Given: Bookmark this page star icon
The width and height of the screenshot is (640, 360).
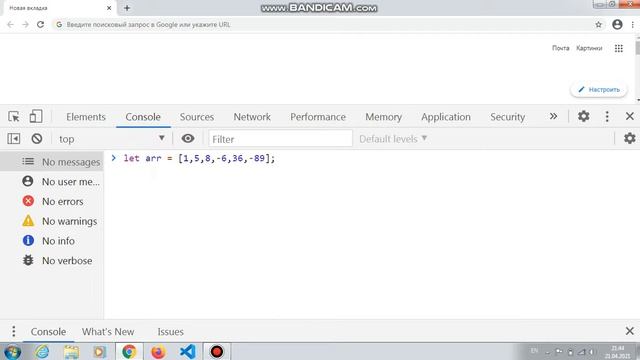Looking at the screenshot, I should pyautogui.click(x=598, y=24).
